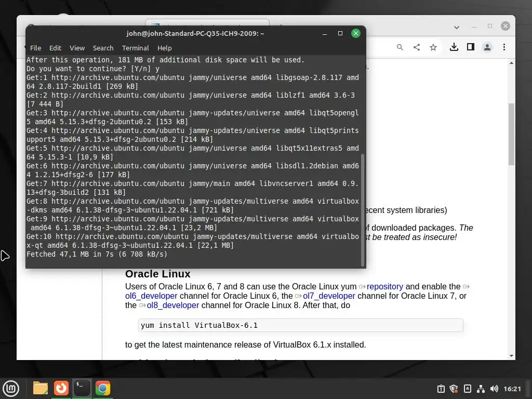Screen dimensions: 532x399
Task: Toggle the Chrome side panel icon
Action: 471,47
